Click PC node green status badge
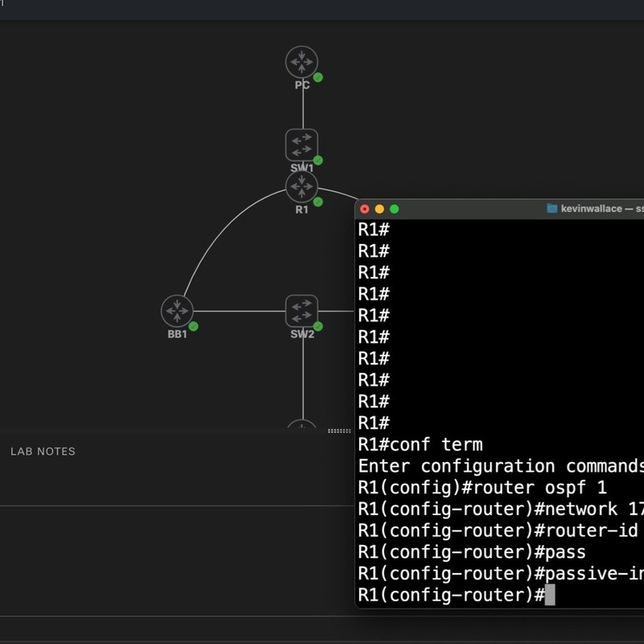Image resolution: width=644 pixels, height=644 pixels. pyautogui.click(x=318, y=77)
